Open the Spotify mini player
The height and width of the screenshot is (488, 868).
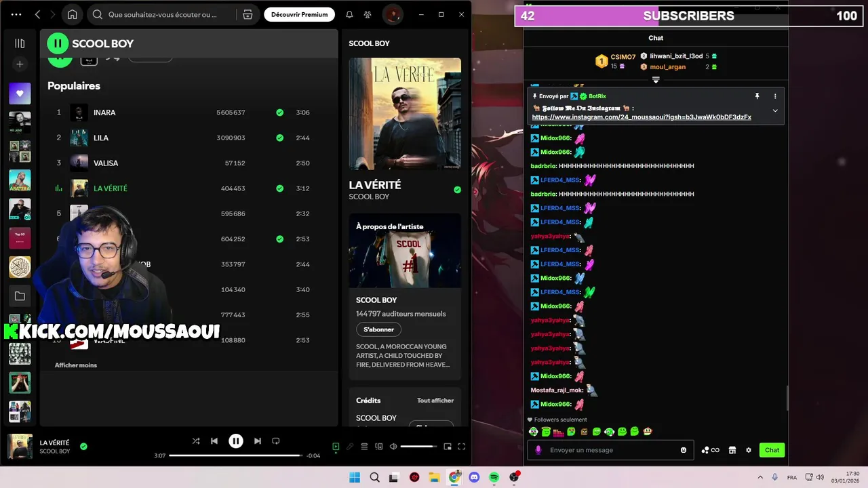point(448,447)
